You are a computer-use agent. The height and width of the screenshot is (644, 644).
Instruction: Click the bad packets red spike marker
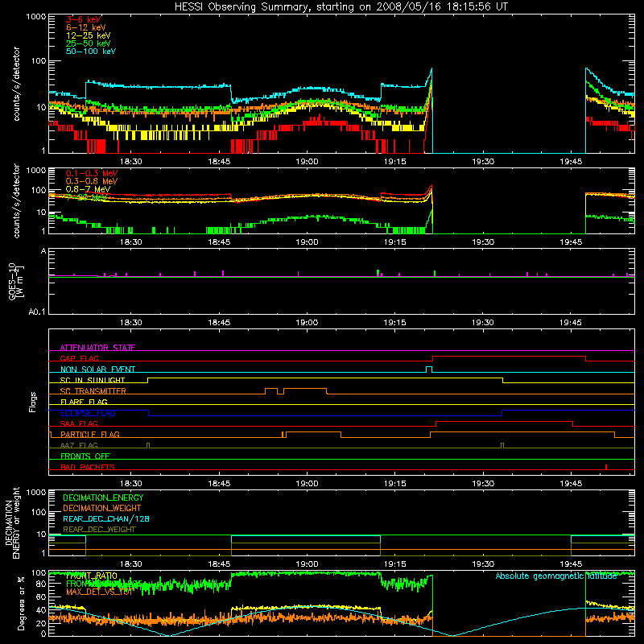(x=606, y=467)
